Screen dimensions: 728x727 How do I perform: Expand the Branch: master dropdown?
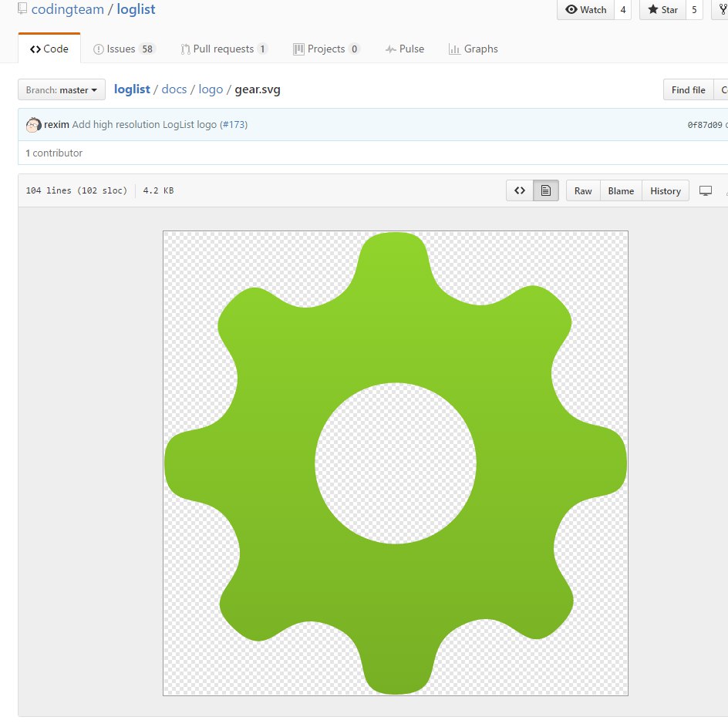point(61,89)
